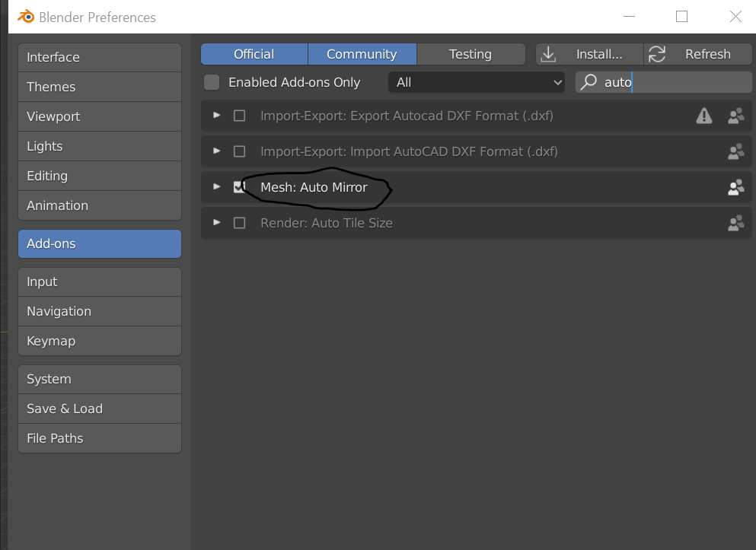Click community icon on Export Autocad DXF row

[x=735, y=116]
